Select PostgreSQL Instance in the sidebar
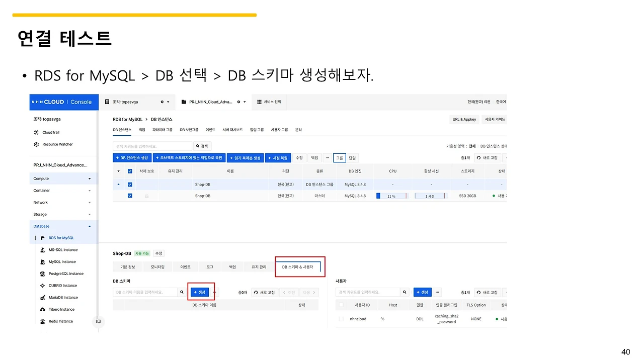The height and width of the screenshot is (362, 644). coord(65,274)
